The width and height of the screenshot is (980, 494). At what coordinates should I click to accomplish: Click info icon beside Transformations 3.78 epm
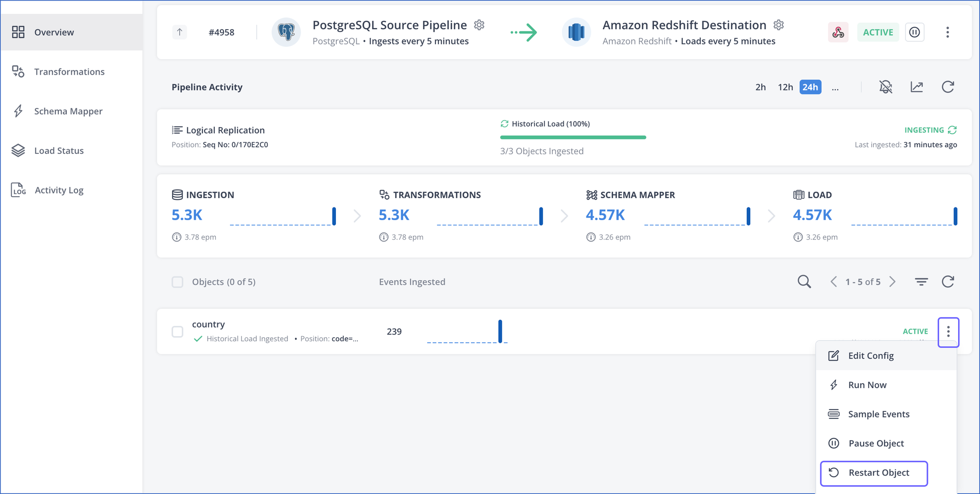tap(384, 237)
